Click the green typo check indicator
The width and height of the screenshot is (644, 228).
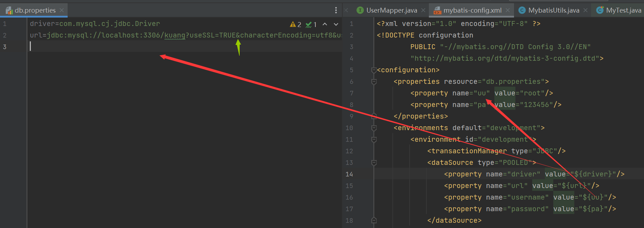pyautogui.click(x=311, y=25)
